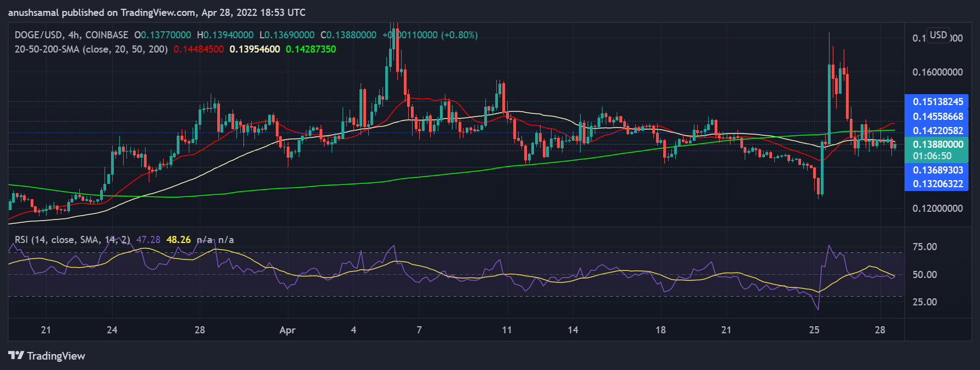Click the 0.15138245 price level label
The image size is (980, 370).
click(937, 102)
